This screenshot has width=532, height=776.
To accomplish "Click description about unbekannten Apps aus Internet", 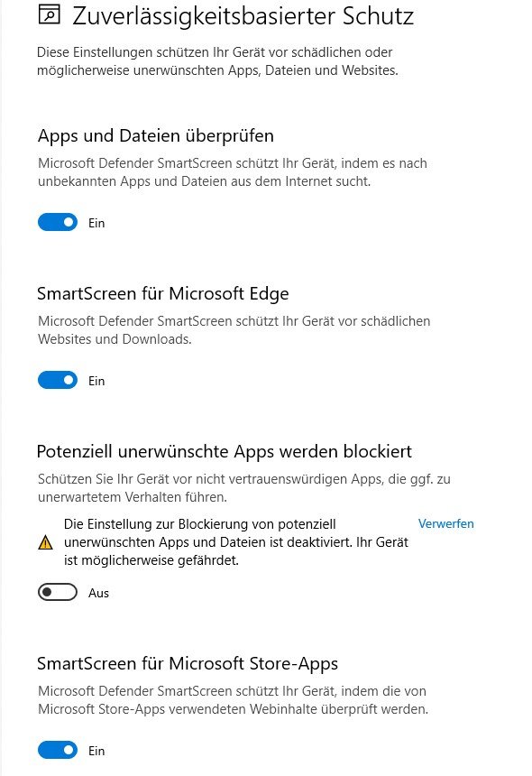I will point(233,172).
